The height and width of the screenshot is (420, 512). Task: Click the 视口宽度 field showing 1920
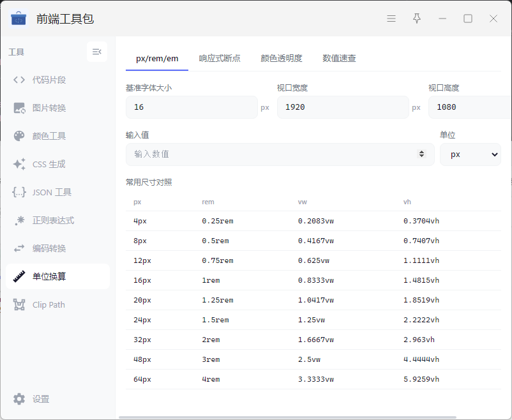(343, 107)
